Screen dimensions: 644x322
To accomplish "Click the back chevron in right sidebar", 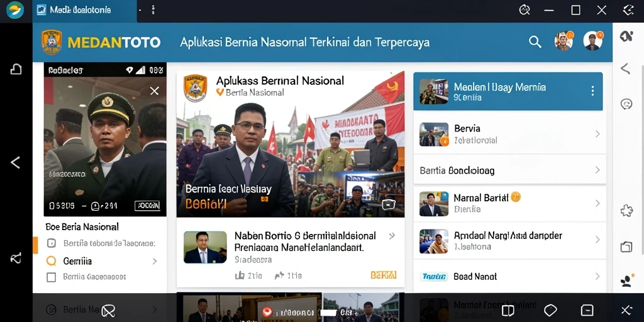I will 625,69.
